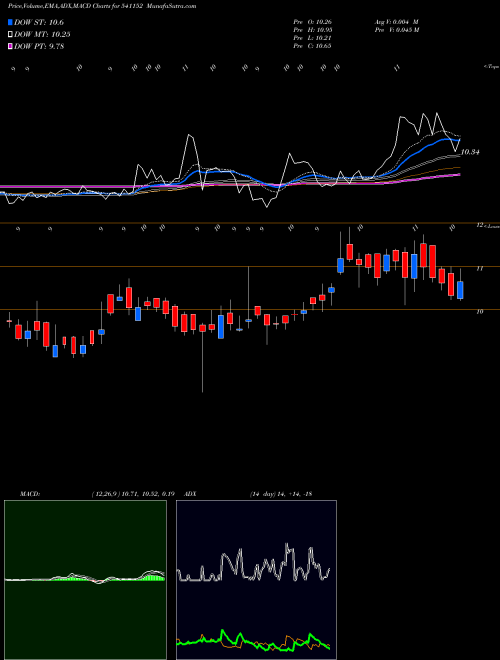Click the 10 price axis label

pos(479,311)
